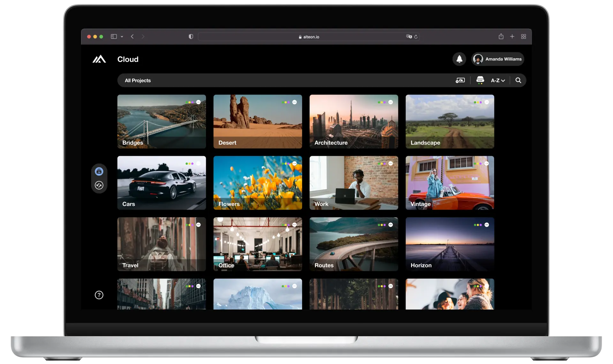613x364 pixels.
Task: Open the notifications bell
Action: point(459,59)
